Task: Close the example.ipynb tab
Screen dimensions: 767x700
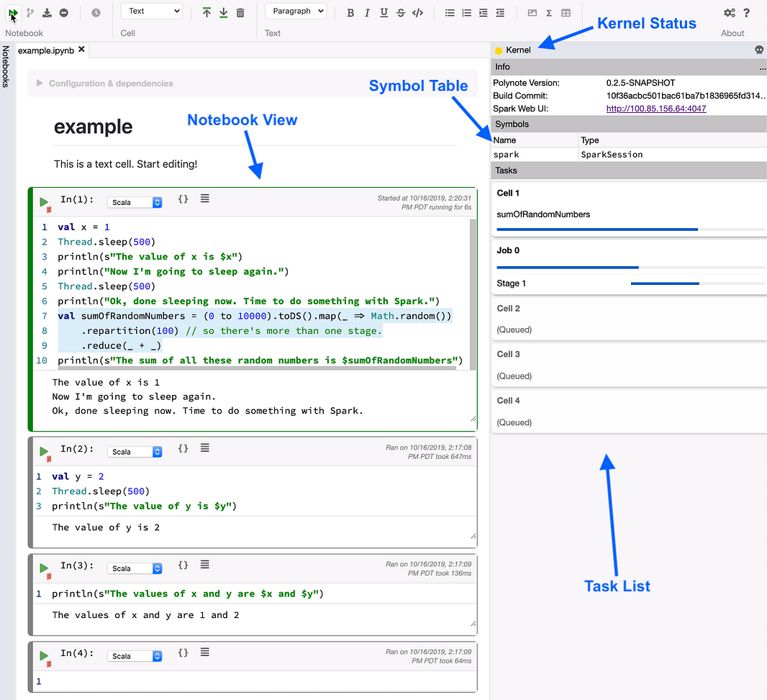Action: point(82,50)
